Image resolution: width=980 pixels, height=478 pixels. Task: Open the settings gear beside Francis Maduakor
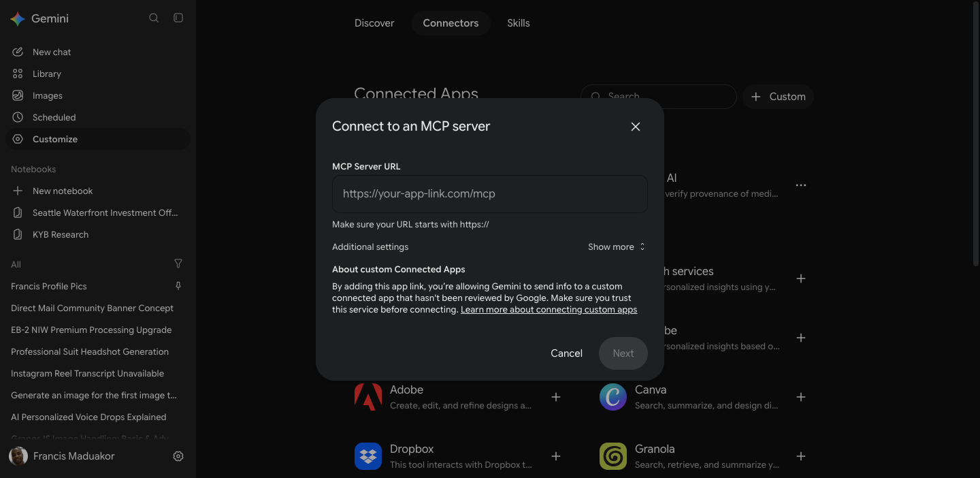pos(178,456)
